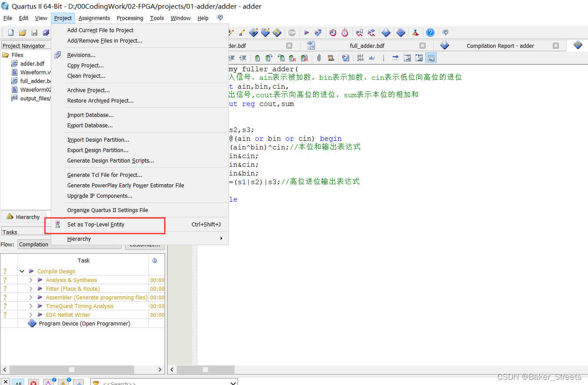The width and height of the screenshot is (588, 385).
Task: Click the Save toolbar icon
Action: (x=34, y=33)
